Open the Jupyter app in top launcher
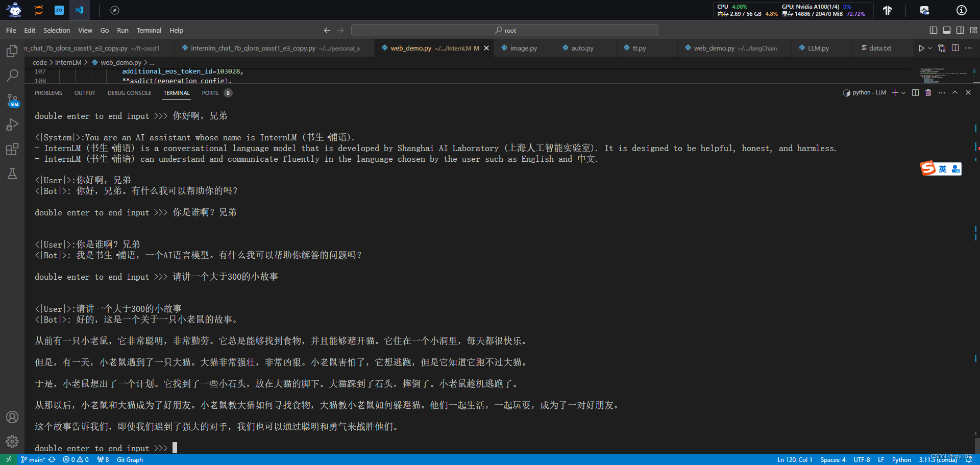This screenshot has width=980, height=465. 38,10
